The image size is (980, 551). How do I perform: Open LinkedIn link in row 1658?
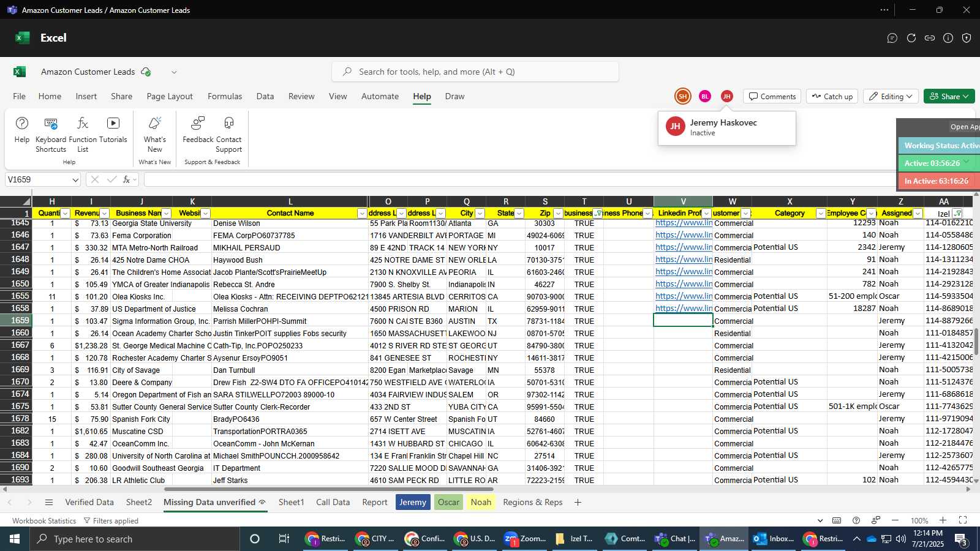tap(684, 309)
